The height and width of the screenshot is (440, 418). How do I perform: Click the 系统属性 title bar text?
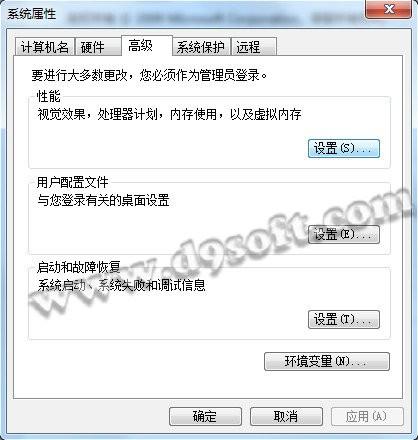coord(32,14)
